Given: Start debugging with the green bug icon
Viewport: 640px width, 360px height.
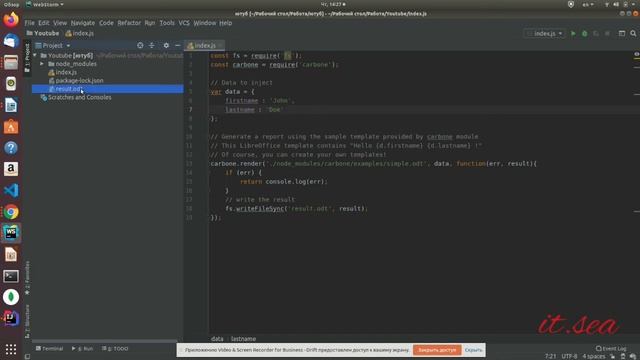Looking at the screenshot, I should click(x=584, y=33).
